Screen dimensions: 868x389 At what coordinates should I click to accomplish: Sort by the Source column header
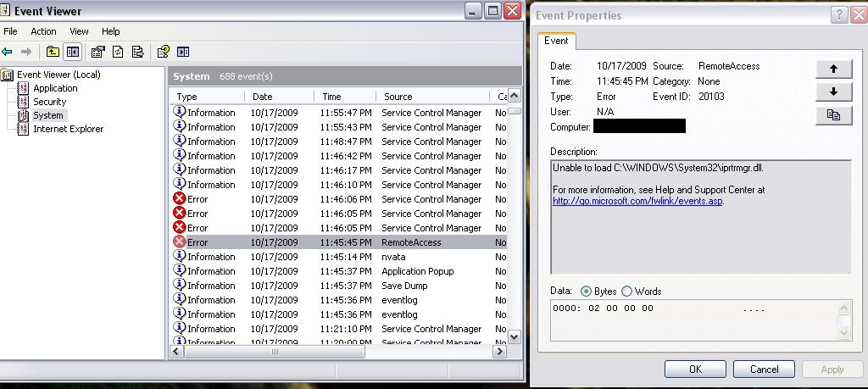tap(433, 97)
